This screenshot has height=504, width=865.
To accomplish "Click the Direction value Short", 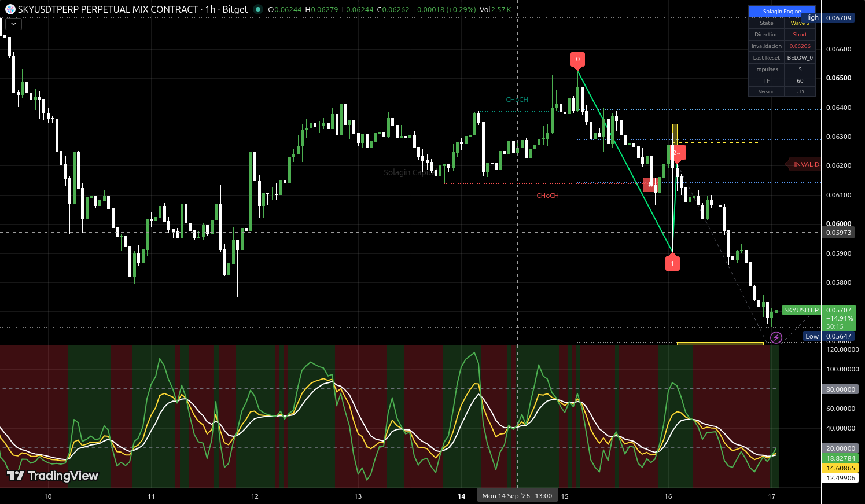I will (x=800, y=35).
